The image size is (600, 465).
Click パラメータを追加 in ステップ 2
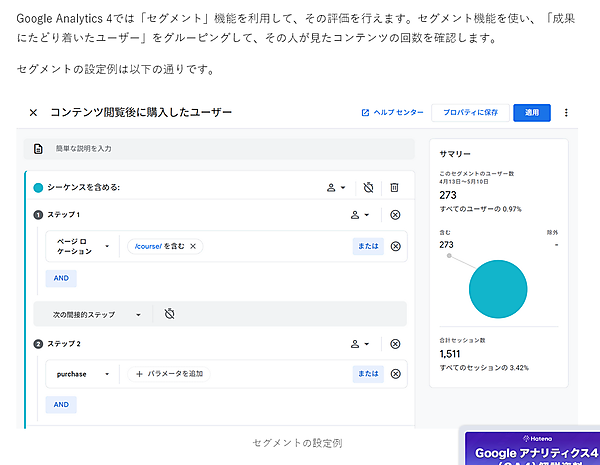pos(170,374)
